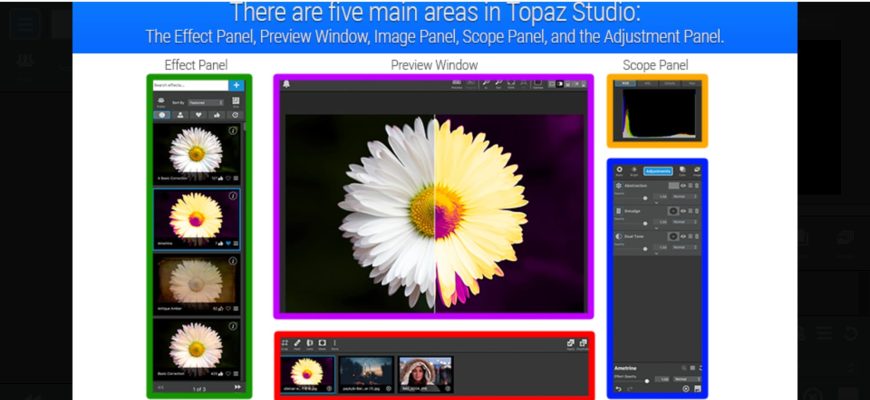Go to previous effects page with double arrow
870x400 pixels.
(161, 387)
